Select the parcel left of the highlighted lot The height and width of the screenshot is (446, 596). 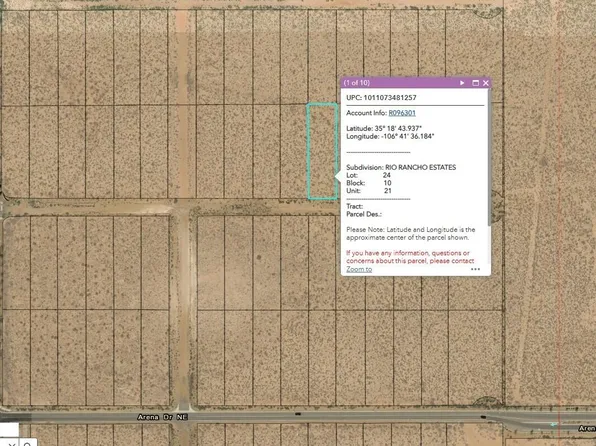coord(293,151)
